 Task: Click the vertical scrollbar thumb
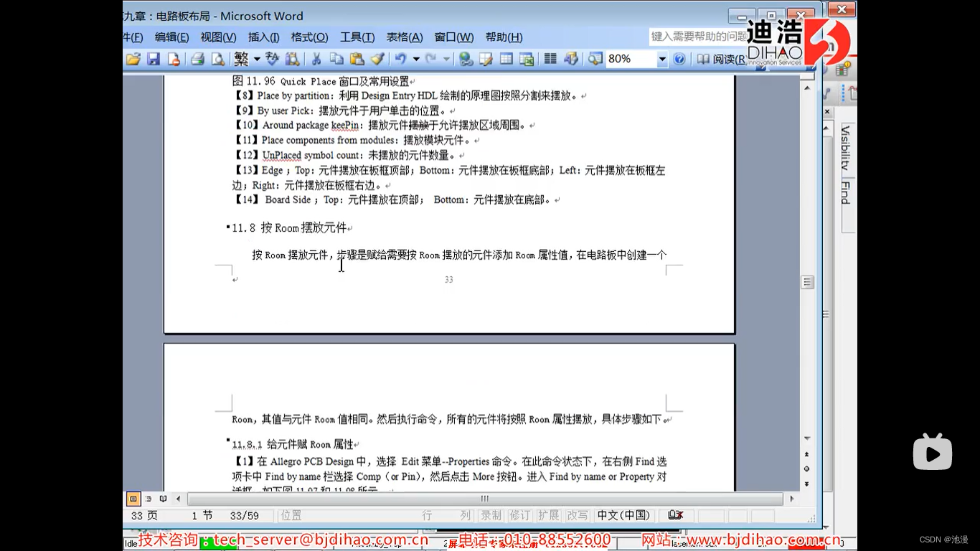coord(807,282)
